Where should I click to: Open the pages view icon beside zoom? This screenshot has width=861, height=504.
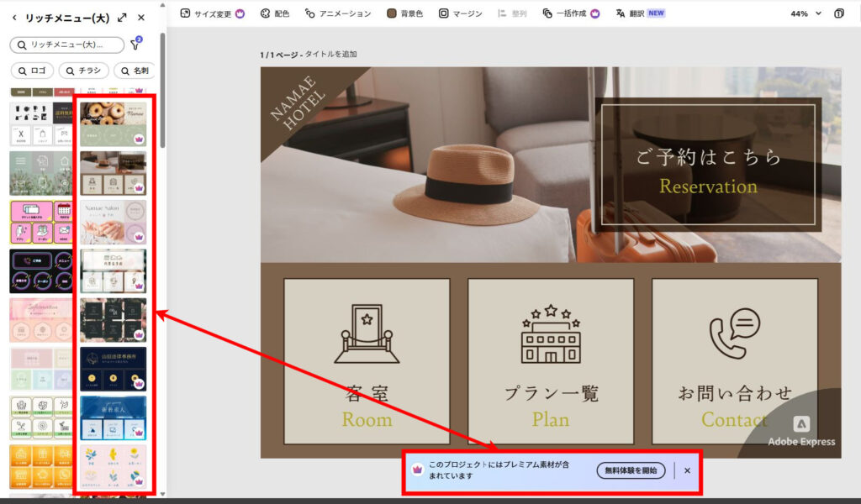839,13
